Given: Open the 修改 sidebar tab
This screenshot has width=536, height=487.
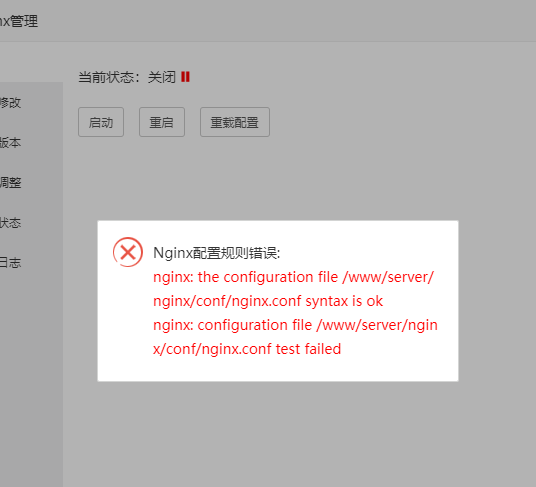Looking at the screenshot, I should click(x=11, y=103).
